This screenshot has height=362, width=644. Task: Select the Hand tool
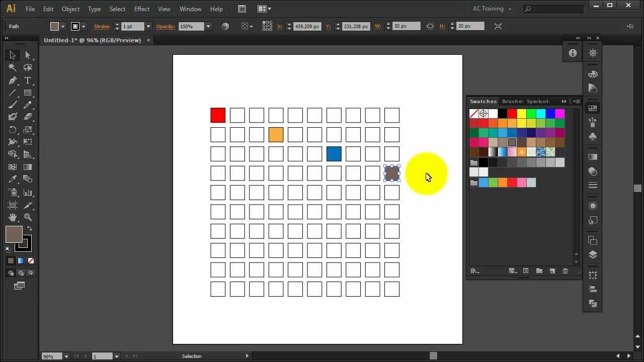click(13, 217)
